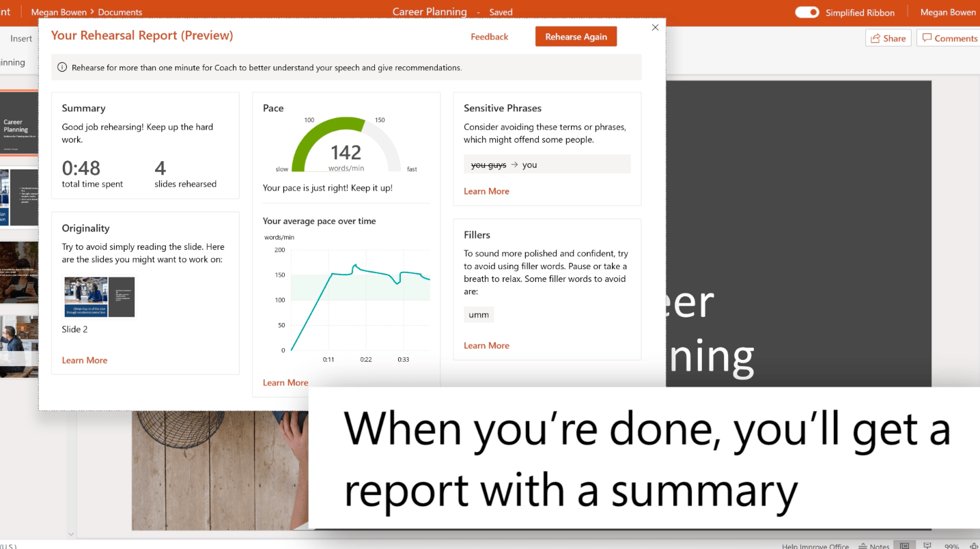Start Slide Show from status bar icon
Image resolution: width=980 pixels, height=549 pixels.
tap(927, 546)
